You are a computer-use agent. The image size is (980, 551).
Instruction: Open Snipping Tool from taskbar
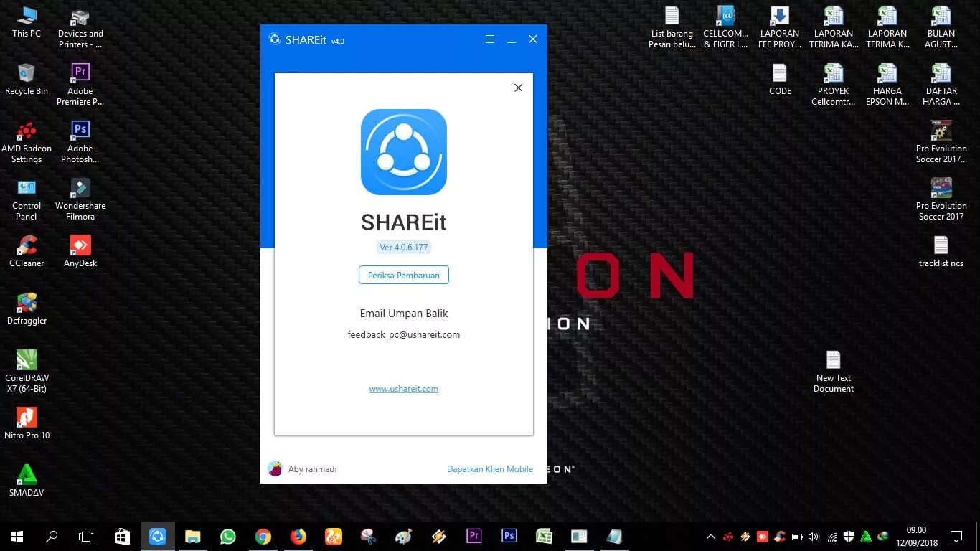[x=368, y=536]
